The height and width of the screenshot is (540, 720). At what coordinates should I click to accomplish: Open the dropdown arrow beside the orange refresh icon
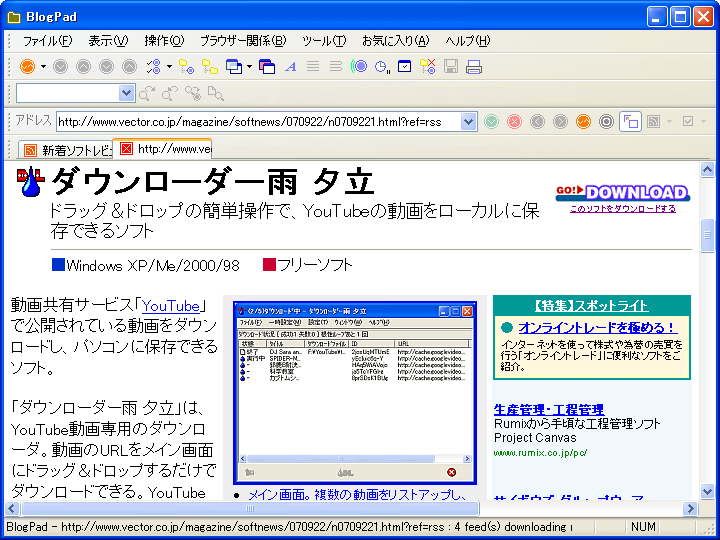point(43,67)
